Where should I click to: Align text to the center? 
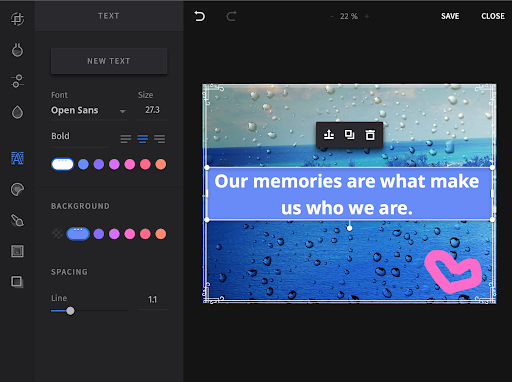pos(143,139)
